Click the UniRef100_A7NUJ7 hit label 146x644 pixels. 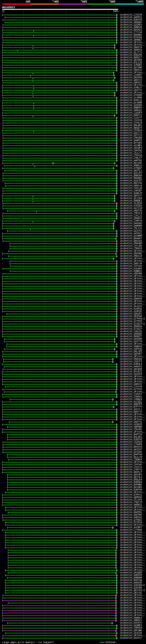[131, 87]
